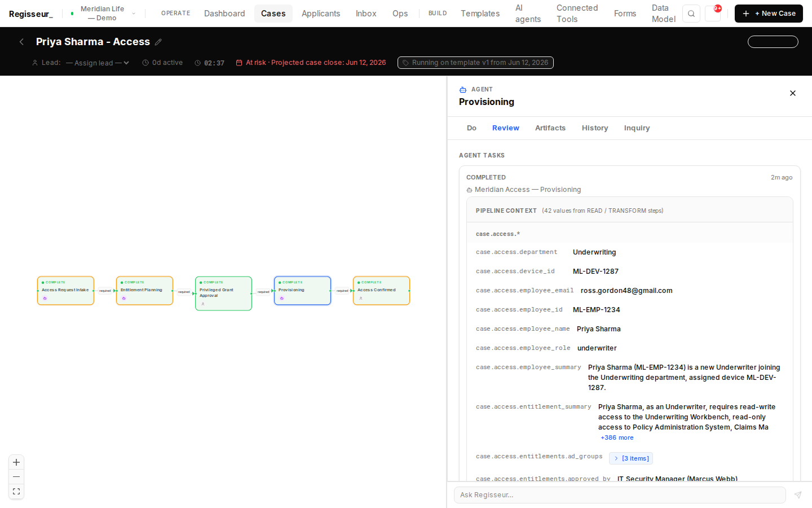Image resolution: width=812 pixels, height=508 pixels.
Task: Select the Privileged Grant Approval node
Action: [223, 294]
